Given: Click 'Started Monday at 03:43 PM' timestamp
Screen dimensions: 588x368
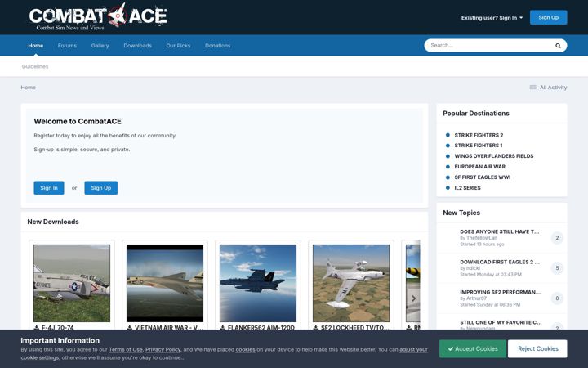Looking at the screenshot, I should (491, 275).
